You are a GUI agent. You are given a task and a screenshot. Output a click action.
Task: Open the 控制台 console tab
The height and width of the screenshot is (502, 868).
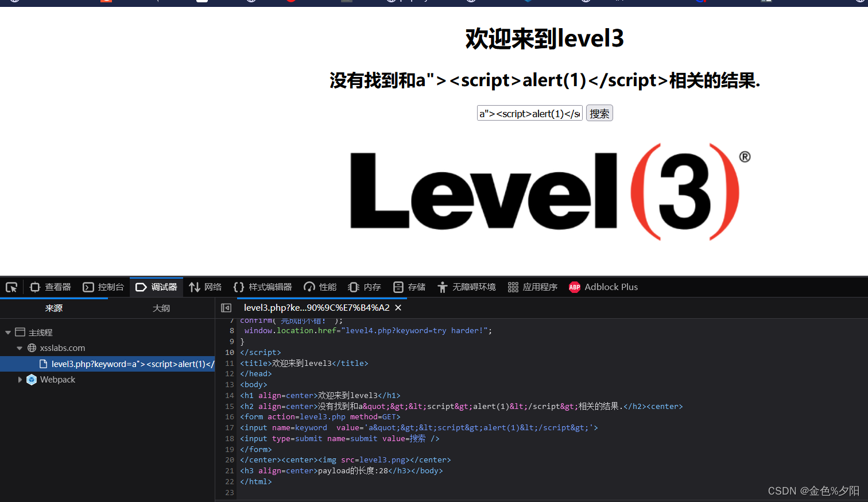coord(103,287)
